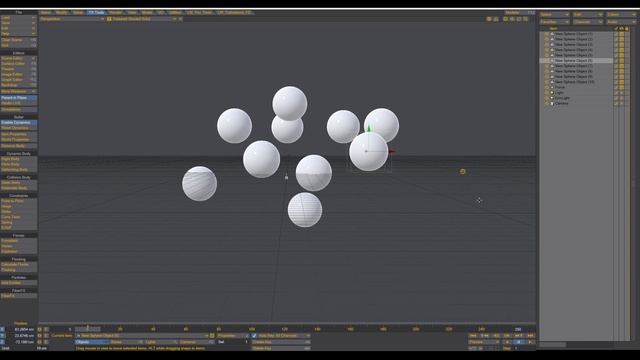Image resolution: width=640 pixels, height=360 pixels.
Task: Click the Y position channel button
Action: pyautogui.click(x=2, y=336)
